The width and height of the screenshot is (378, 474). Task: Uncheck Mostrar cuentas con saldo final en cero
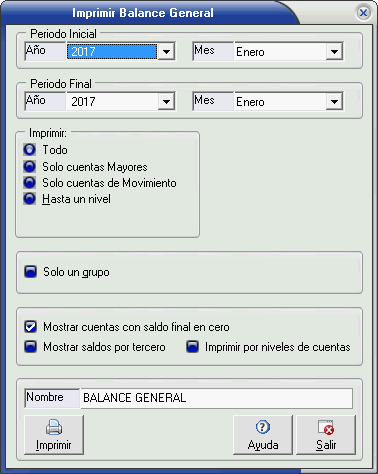tap(30, 327)
